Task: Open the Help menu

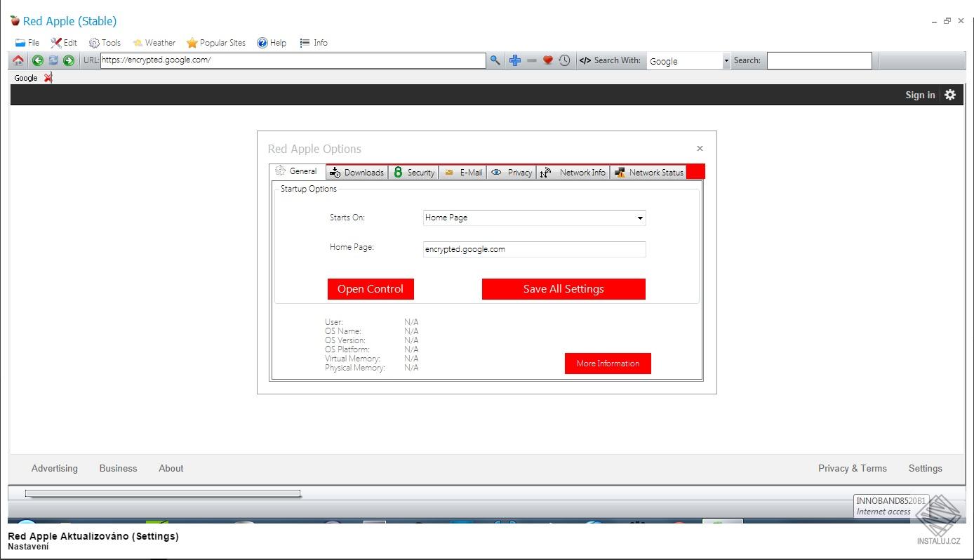Action: pos(272,43)
